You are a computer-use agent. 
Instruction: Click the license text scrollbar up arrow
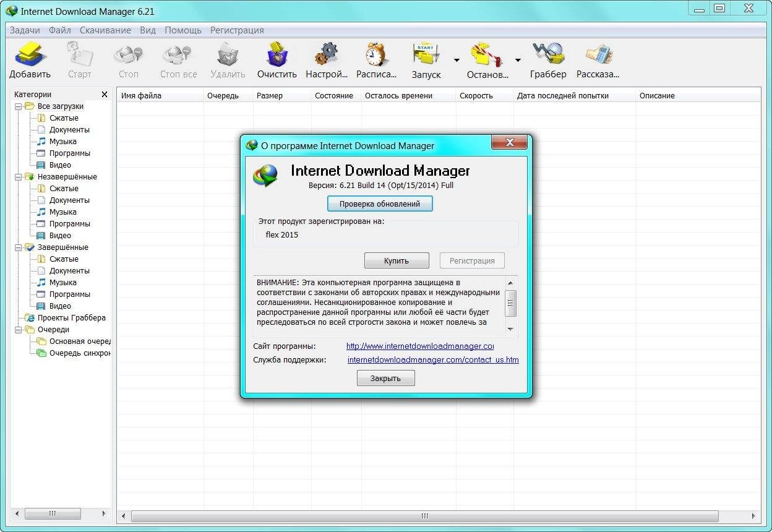point(510,283)
